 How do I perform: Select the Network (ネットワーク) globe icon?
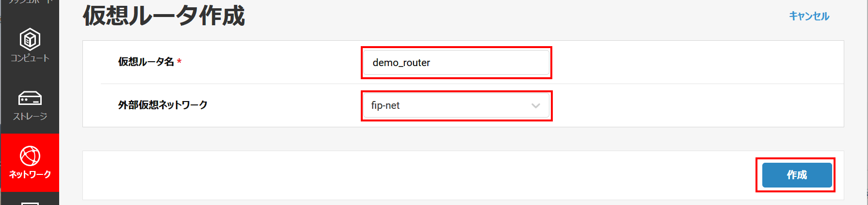[30, 156]
